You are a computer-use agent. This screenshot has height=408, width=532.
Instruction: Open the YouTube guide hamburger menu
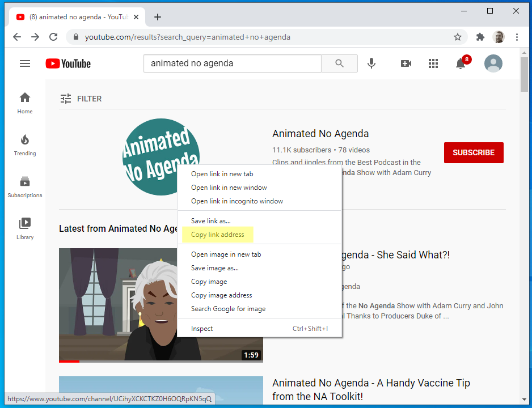pyautogui.click(x=25, y=63)
